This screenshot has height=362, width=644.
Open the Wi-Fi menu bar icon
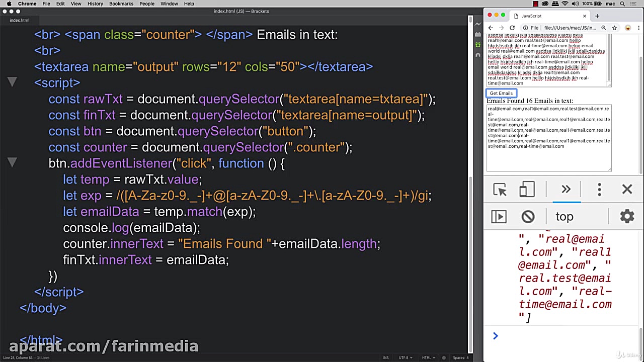point(565,4)
